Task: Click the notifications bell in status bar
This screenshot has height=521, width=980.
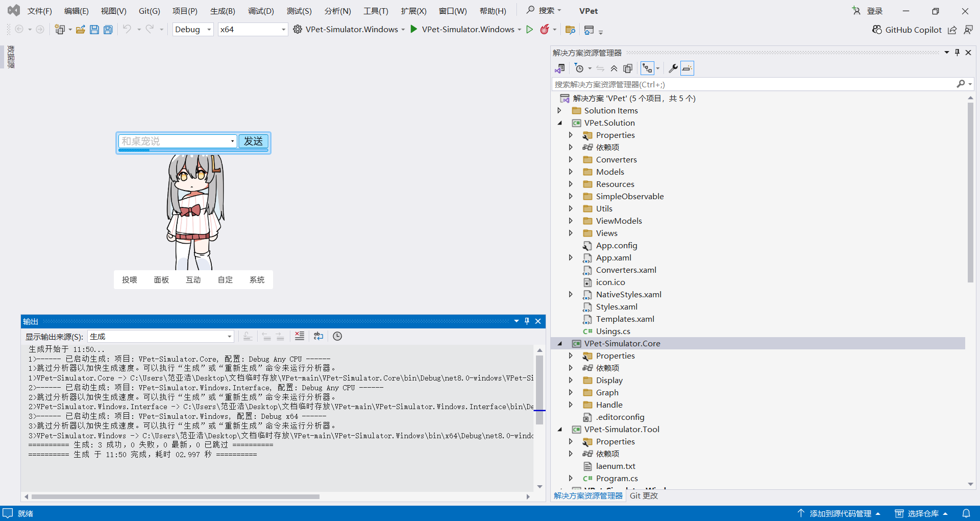Action: 966,513
